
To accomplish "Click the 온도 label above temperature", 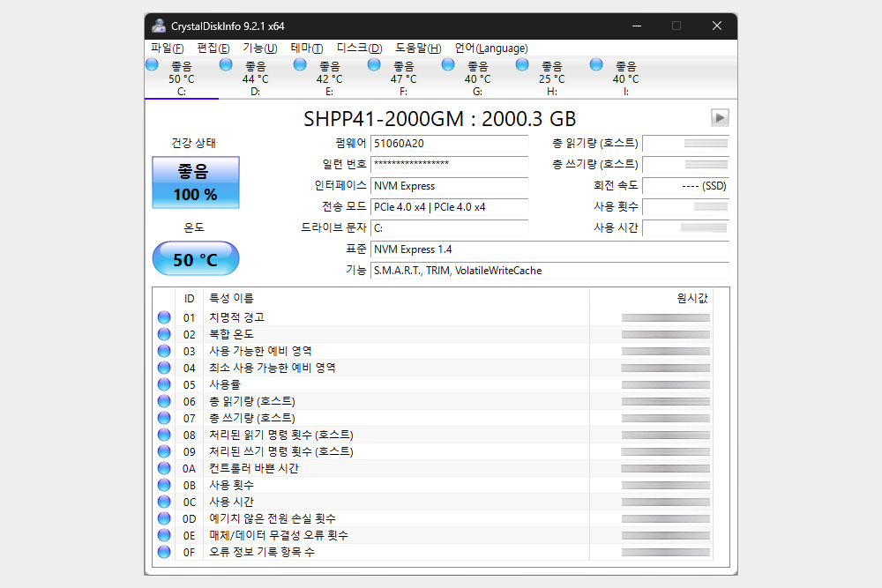I will 194,227.
